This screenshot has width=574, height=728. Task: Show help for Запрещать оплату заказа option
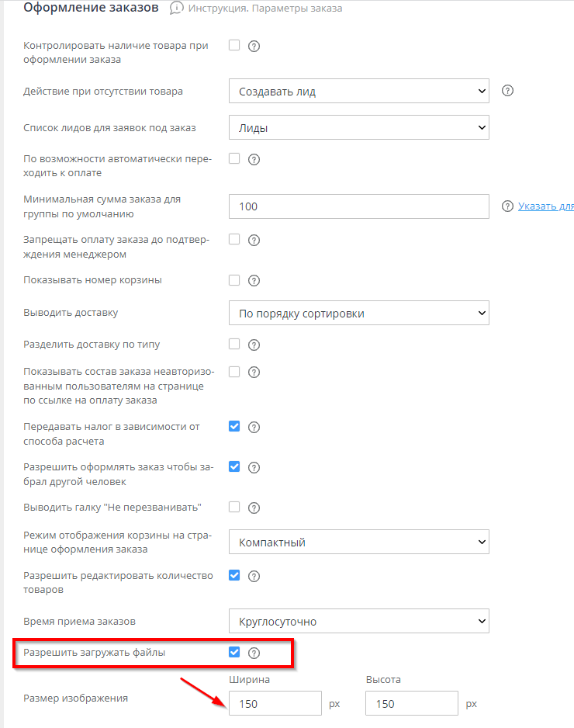254,240
